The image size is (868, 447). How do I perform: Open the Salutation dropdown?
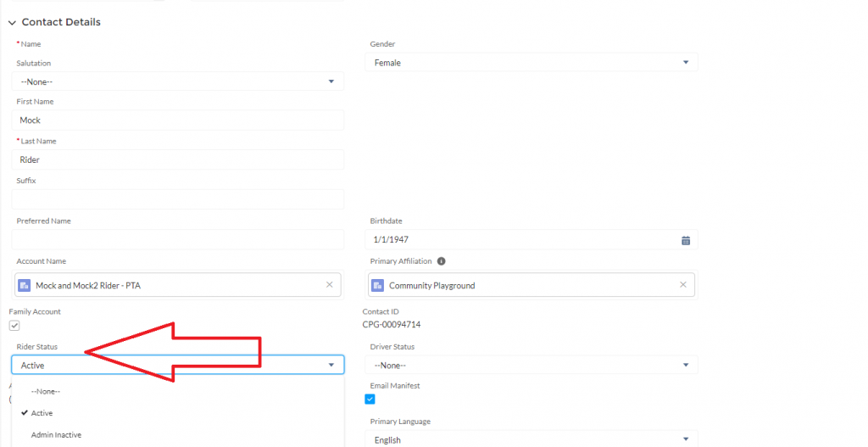(177, 81)
